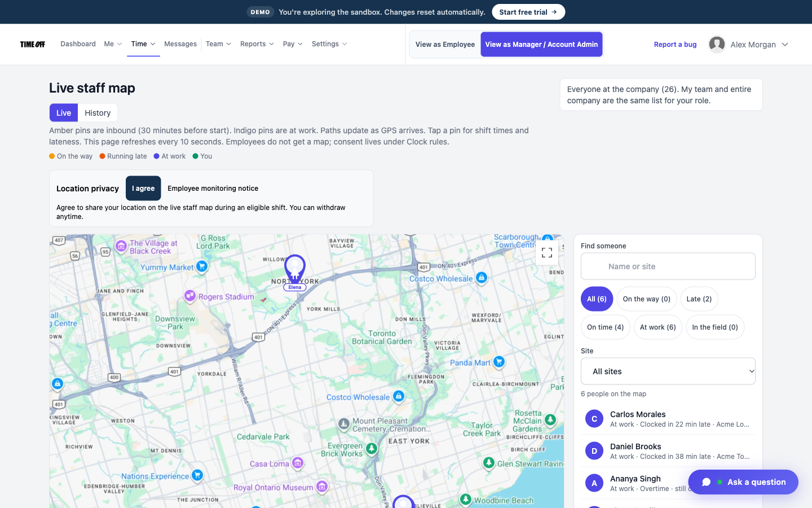Select Ananya Singh name in list

pos(636,479)
